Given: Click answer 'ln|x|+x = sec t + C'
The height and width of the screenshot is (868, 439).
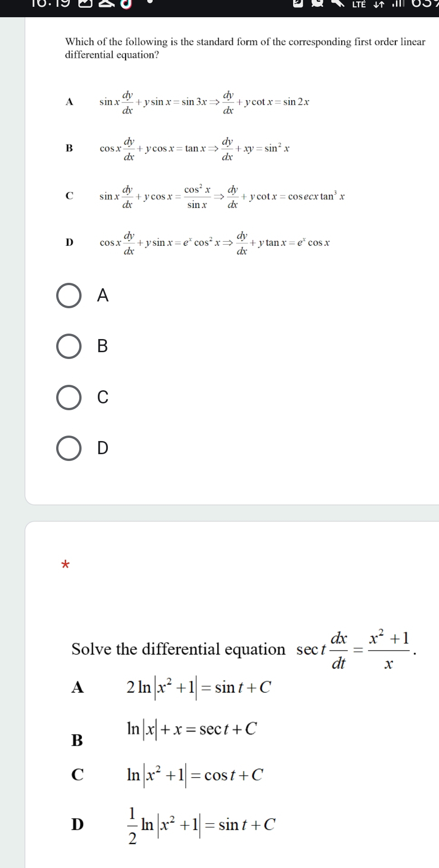Looking at the screenshot, I should (192, 729).
